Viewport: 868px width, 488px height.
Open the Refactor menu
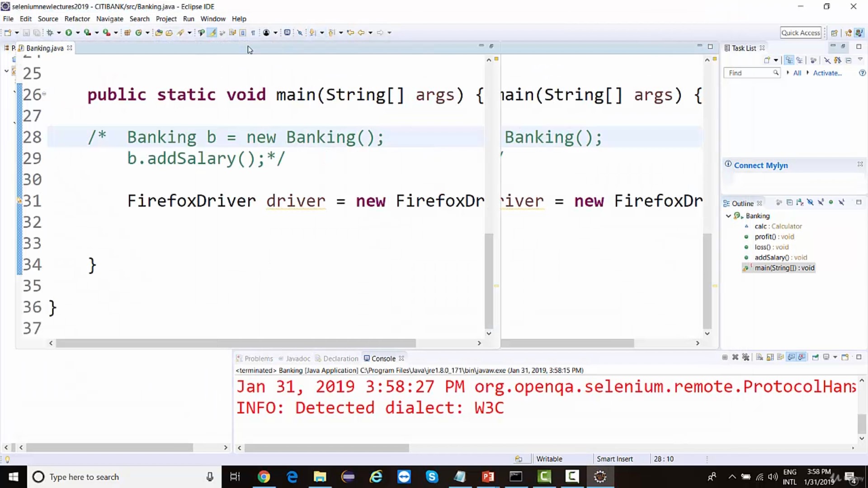tap(77, 19)
